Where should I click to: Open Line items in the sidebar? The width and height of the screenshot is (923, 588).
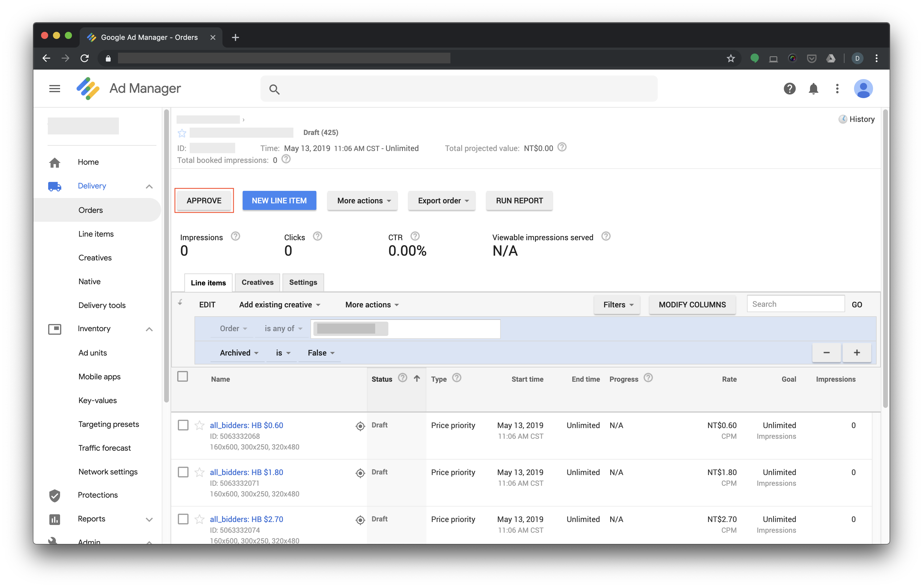click(96, 234)
